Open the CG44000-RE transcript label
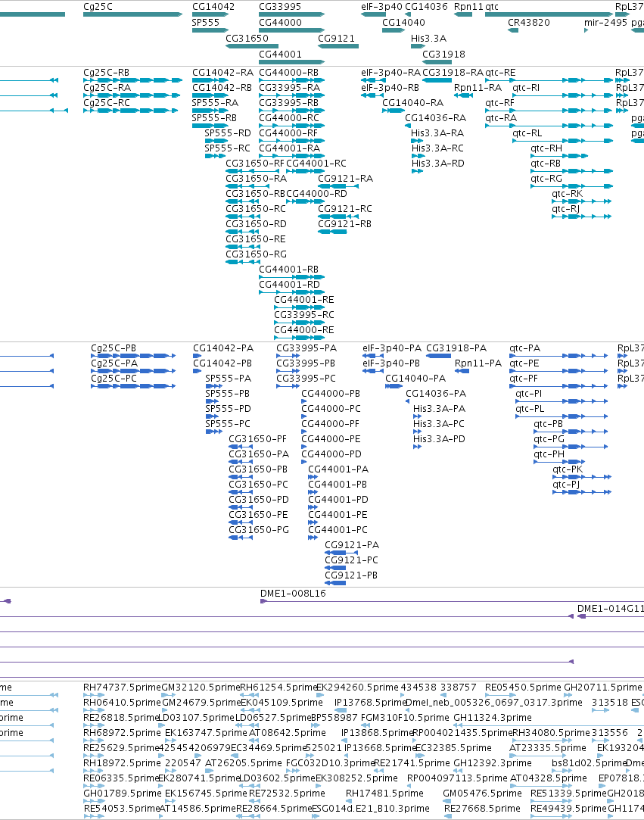Screen dimensions: 644x820 point(303,330)
